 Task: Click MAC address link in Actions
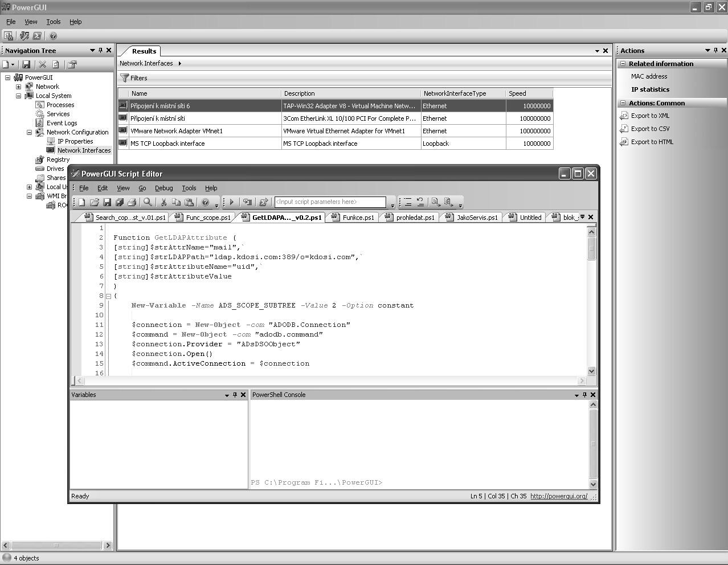649,76
